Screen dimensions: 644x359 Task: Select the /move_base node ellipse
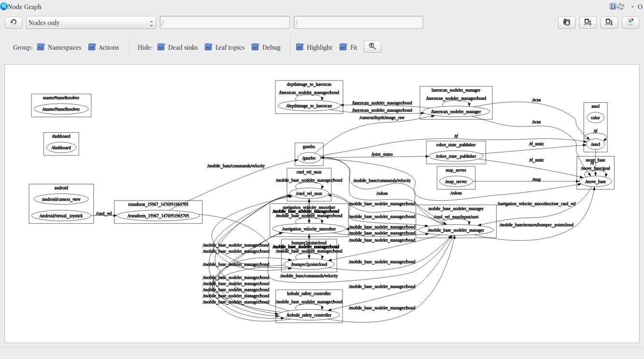tap(595, 181)
